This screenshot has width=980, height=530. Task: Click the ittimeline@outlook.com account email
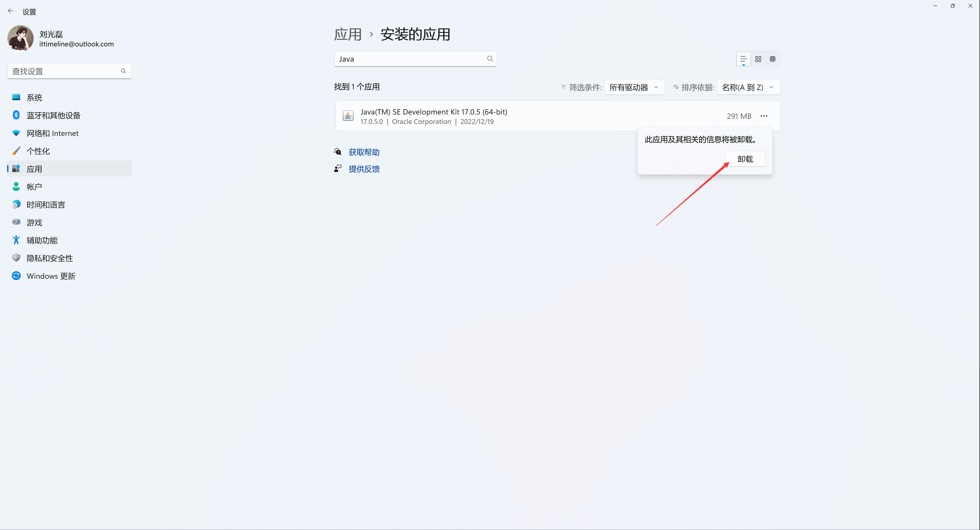coord(77,44)
